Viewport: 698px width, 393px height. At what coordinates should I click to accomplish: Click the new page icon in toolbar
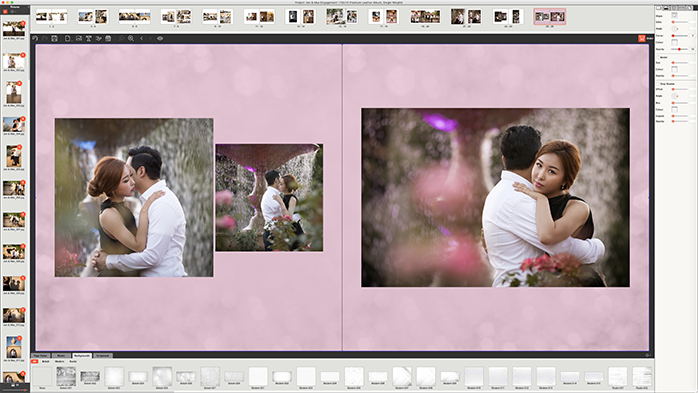68,39
